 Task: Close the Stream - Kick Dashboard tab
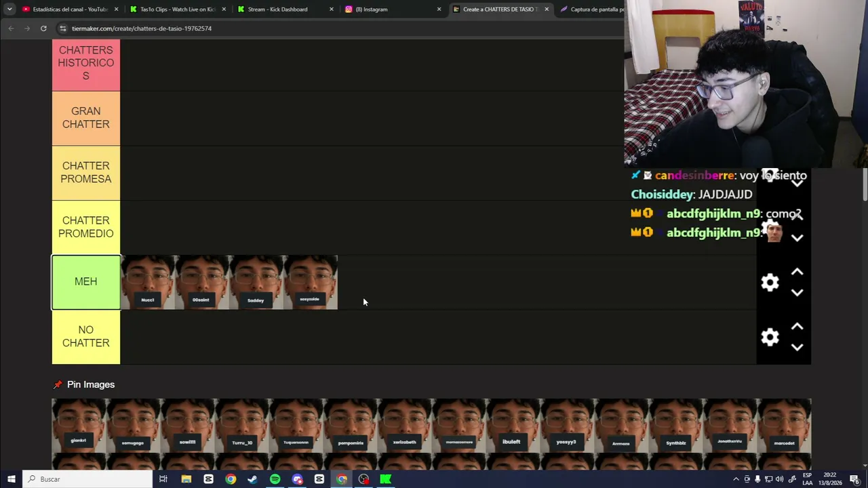[332, 9]
